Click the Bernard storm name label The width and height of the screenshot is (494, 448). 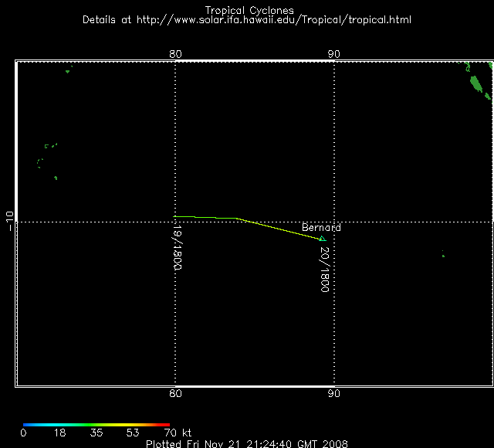pyautogui.click(x=321, y=228)
